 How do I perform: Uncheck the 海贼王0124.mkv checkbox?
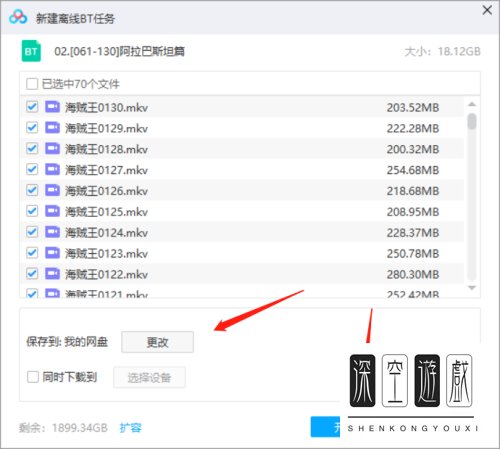32,232
